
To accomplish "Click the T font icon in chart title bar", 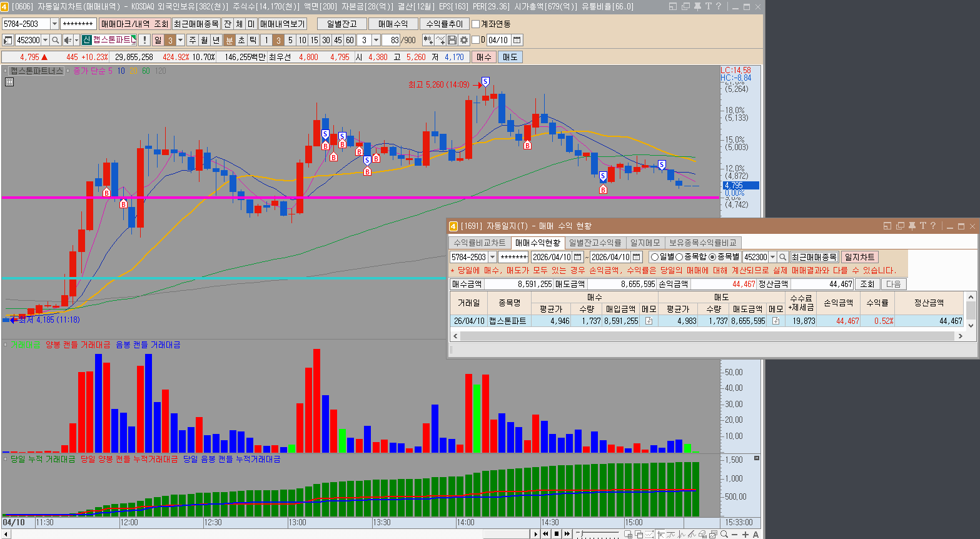I will tap(708, 6).
